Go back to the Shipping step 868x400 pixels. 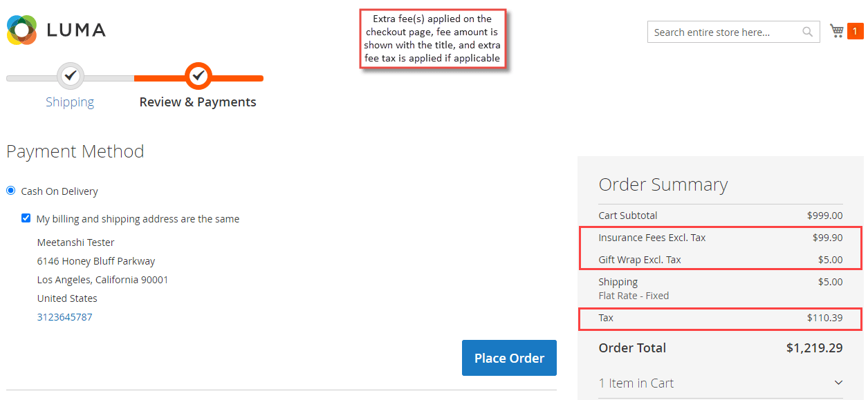pyautogui.click(x=70, y=102)
